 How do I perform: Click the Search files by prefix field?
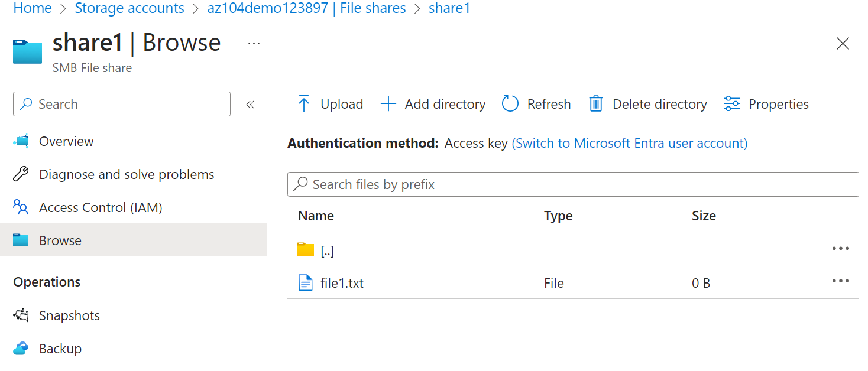572,184
